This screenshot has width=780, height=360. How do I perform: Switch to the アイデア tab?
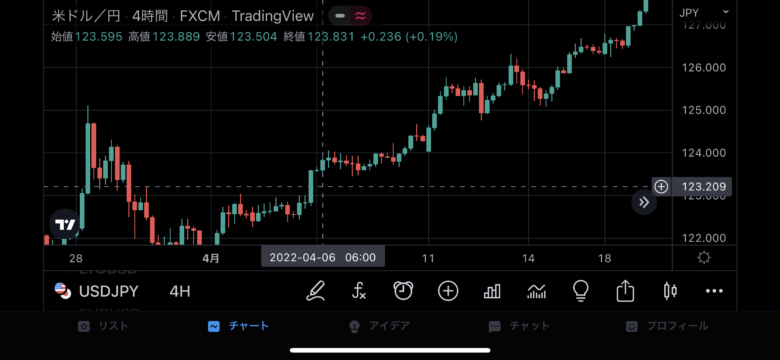click(380, 326)
